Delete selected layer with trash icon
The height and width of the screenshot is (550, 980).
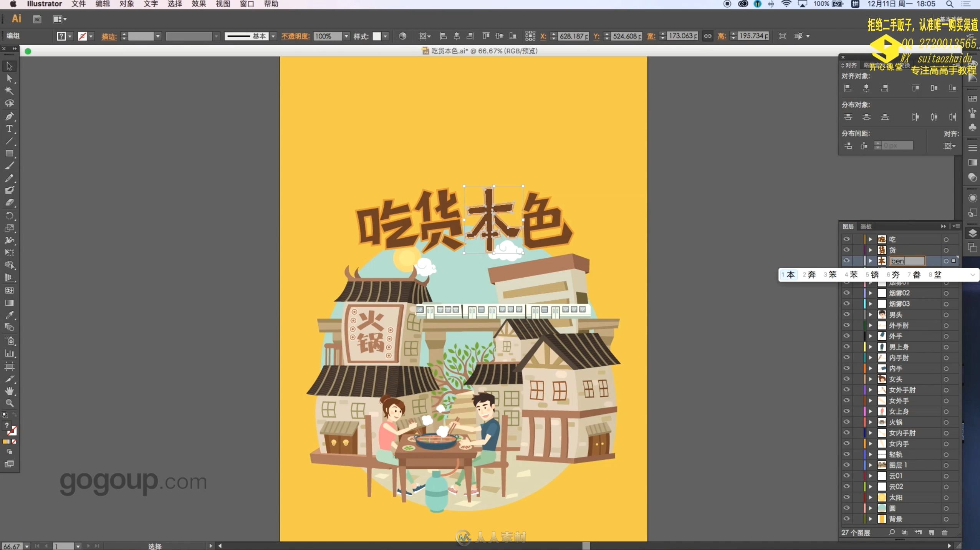coord(945,533)
